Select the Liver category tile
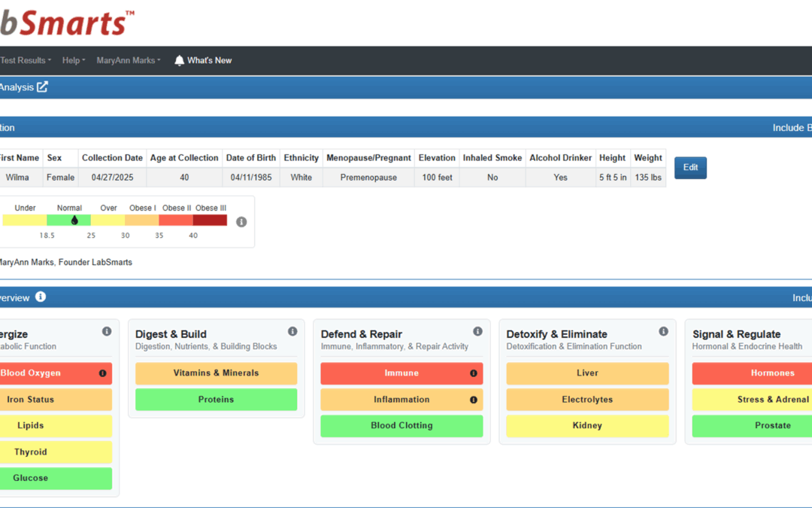The width and height of the screenshot is (812, 508). 587,373
